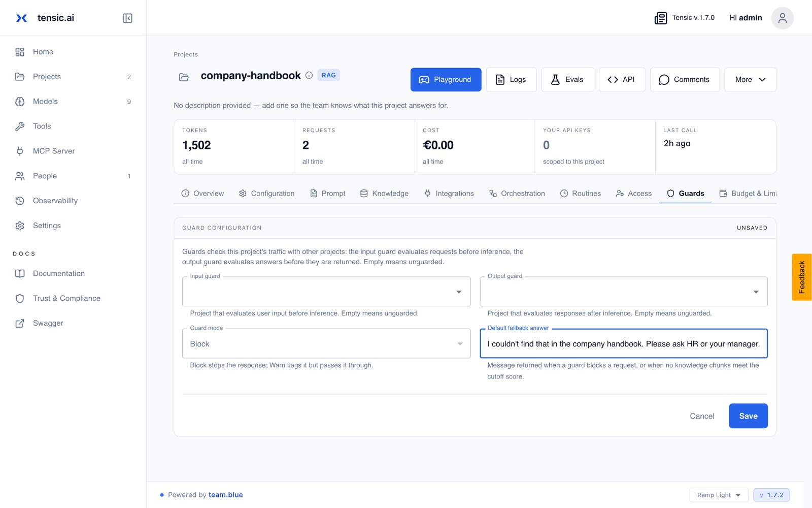Click the Projects breadcrumb link
Viewport: 812px width, 508px height.
(186, 54)
